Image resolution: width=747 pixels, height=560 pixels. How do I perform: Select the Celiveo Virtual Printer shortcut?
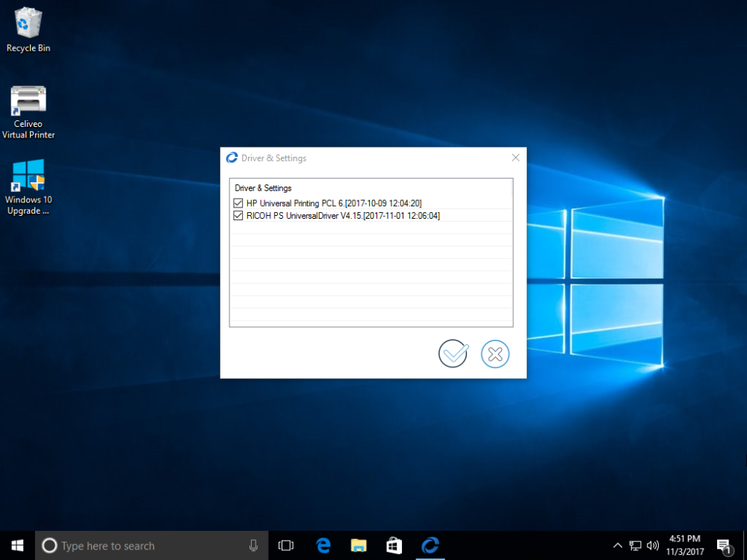(x=28, y=113)
